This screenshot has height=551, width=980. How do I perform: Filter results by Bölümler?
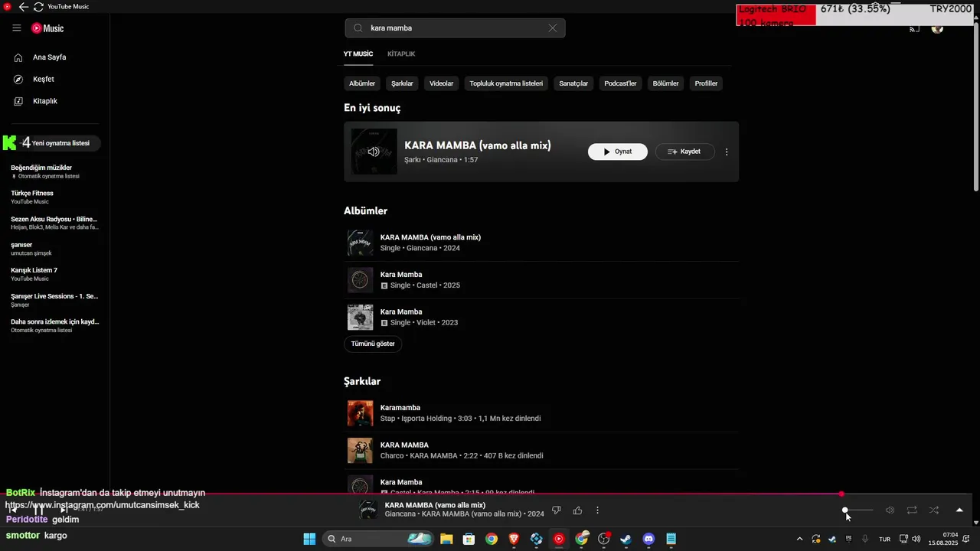[x=666, y=83]
